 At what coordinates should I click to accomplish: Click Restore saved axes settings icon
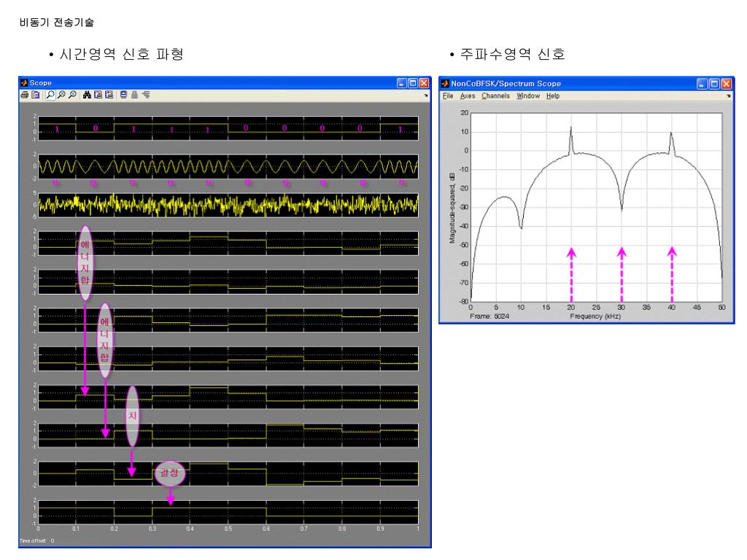click(109, 95)
